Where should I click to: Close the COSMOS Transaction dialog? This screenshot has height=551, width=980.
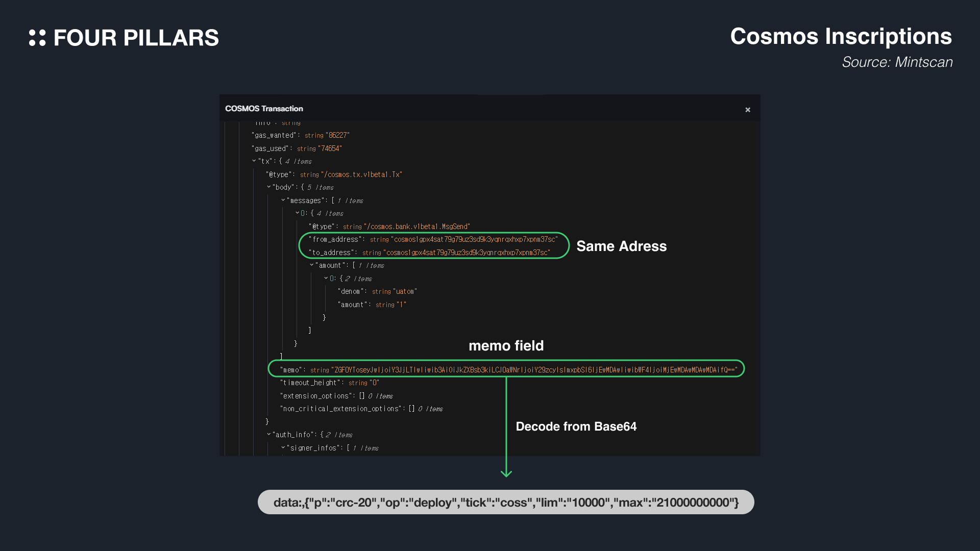coord(748,110)
